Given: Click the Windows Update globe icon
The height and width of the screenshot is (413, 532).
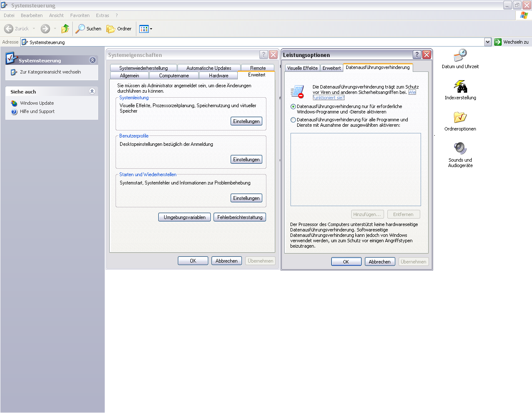Looking at the screenshot, I should point(14,103).
